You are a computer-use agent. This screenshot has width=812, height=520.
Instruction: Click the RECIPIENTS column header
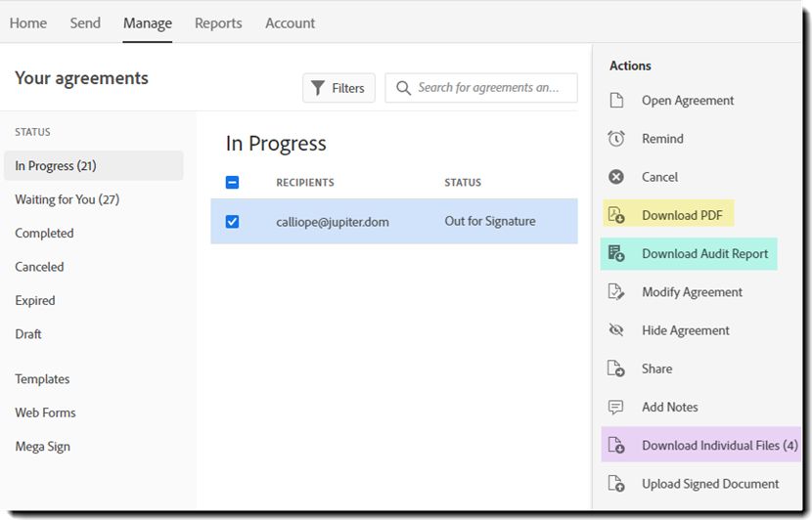click(x=305, y=183)
